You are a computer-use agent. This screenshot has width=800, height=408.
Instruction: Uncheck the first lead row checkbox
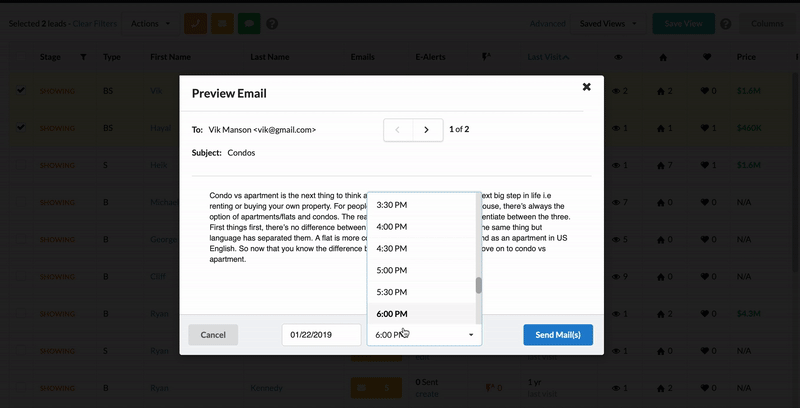[21, 91]
